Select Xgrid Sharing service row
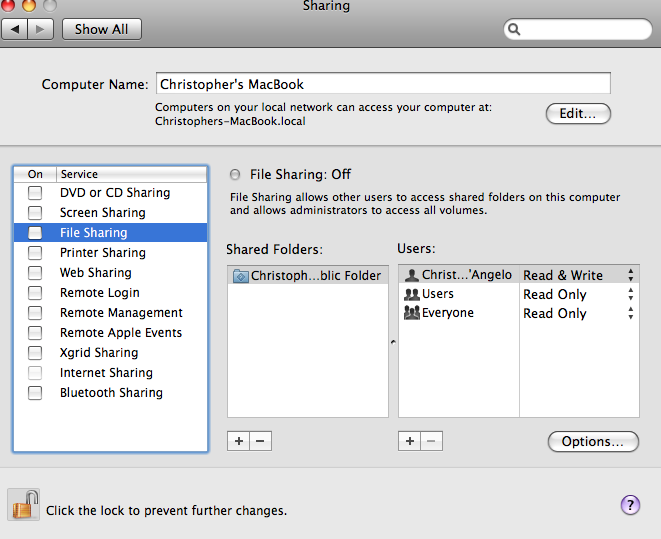The image size is (661, 539). click(x=110, y=352)
